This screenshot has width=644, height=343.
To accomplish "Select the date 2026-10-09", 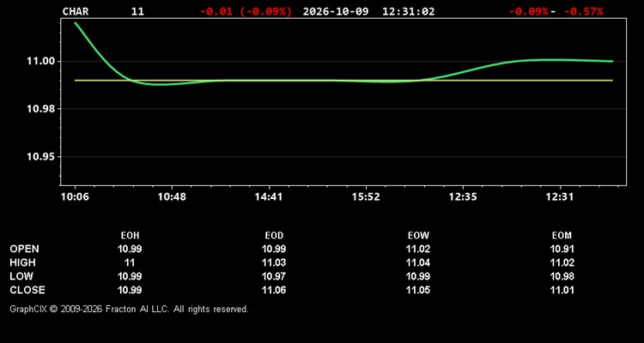I will [336, 11].
